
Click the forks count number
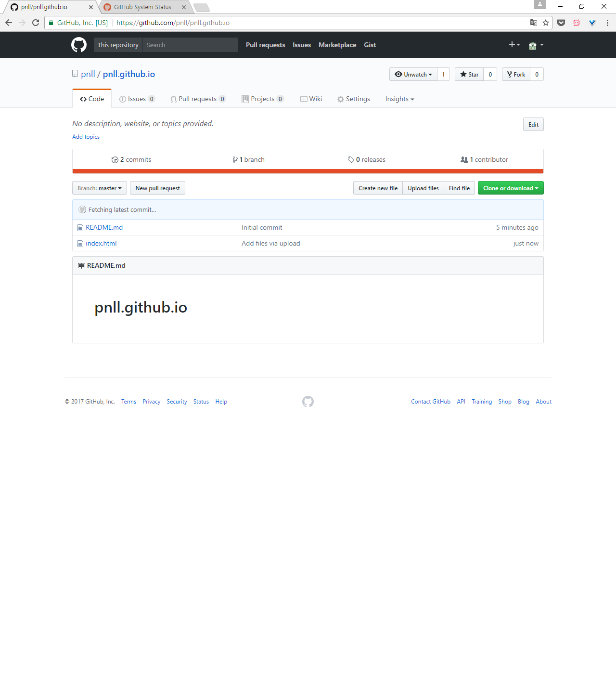537,74
